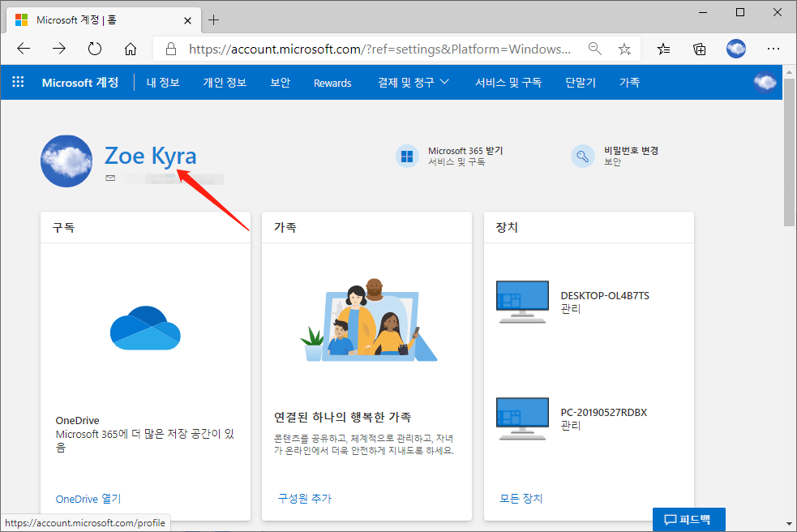Click the Microsoft 계정 header title
This screenshot has height=532, width=797.
(x=80, y=83)
